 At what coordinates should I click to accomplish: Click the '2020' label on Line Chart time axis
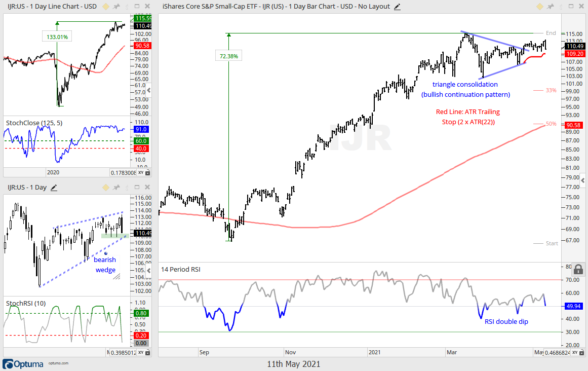[53, 172]
